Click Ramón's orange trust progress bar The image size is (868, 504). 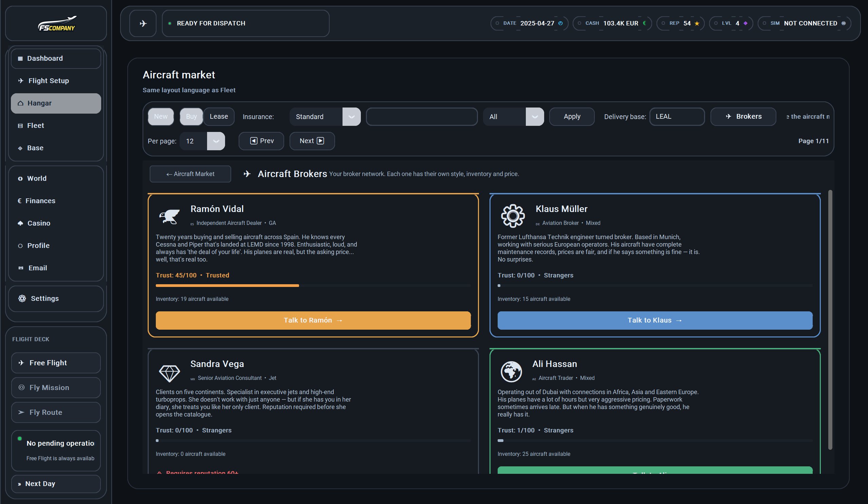[x=227, y=285]
